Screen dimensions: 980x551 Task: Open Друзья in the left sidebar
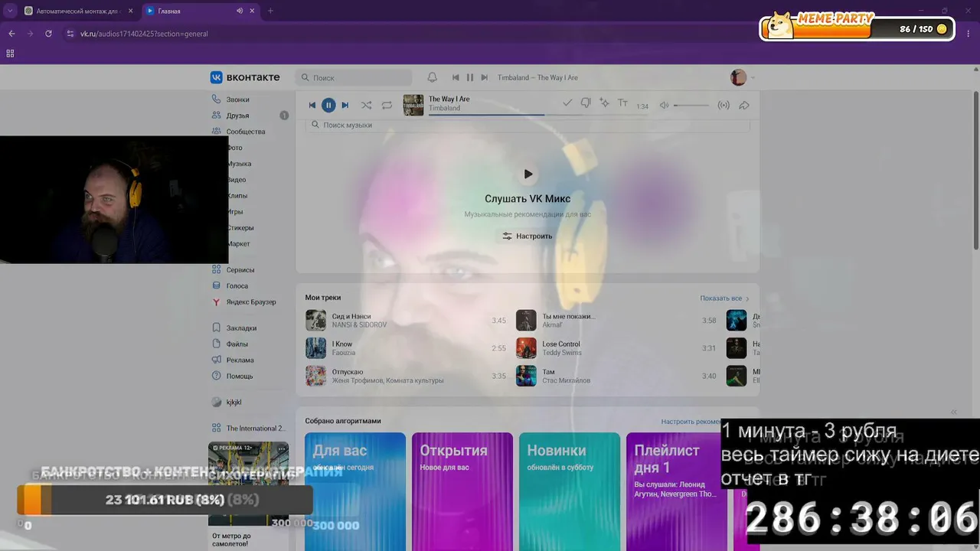click(x=237, y=116)
